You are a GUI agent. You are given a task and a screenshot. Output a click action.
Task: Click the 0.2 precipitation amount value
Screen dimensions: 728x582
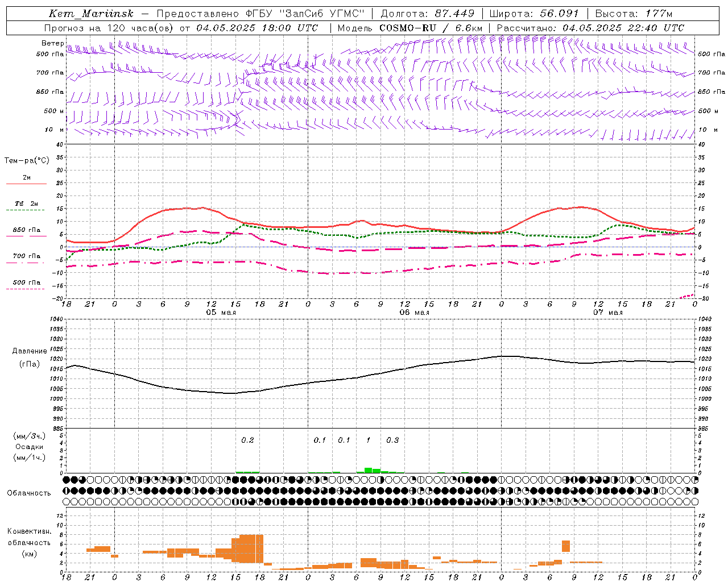pos(247,440)
